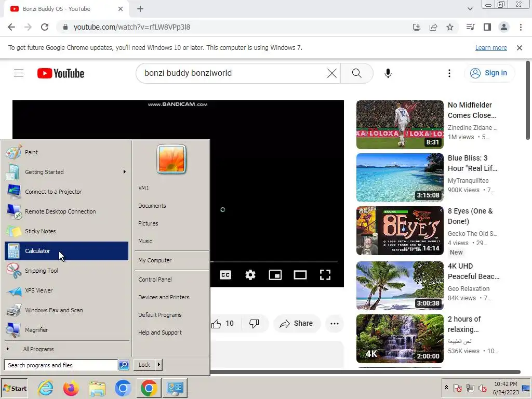
Task: Toggle closed captions on the video
Action: click(x=225, y=274)
